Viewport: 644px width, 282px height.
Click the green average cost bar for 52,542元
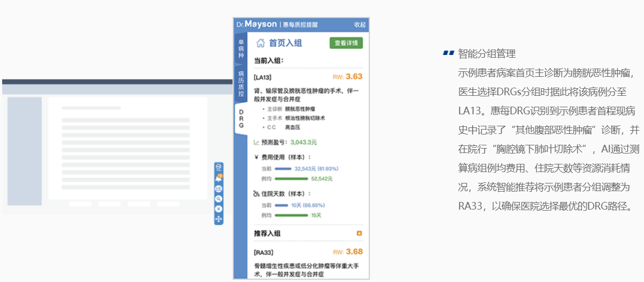tap(291, 179)
